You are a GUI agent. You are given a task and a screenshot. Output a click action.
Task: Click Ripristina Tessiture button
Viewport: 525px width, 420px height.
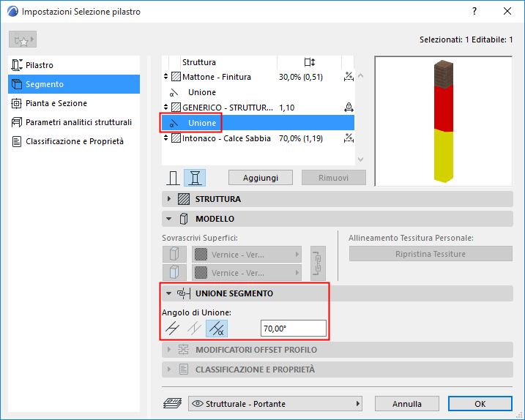(x=431, y=254)
